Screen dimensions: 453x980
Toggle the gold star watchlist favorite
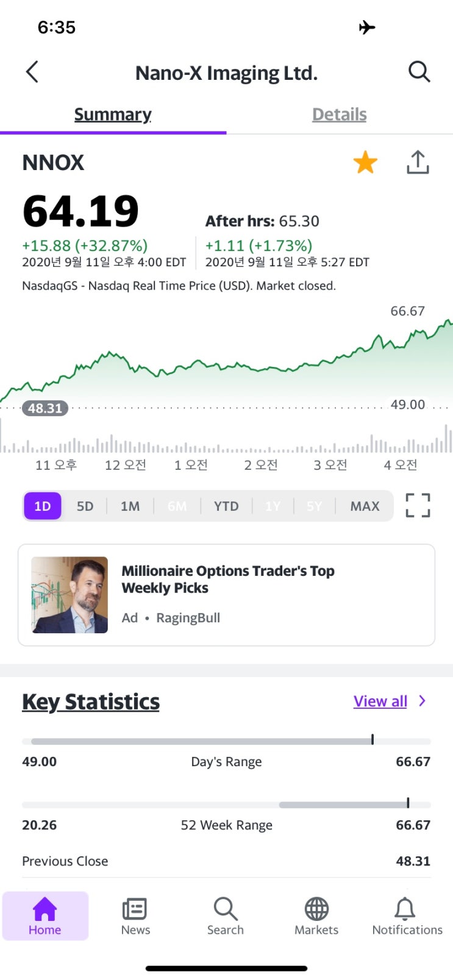[x=365, y=163]
